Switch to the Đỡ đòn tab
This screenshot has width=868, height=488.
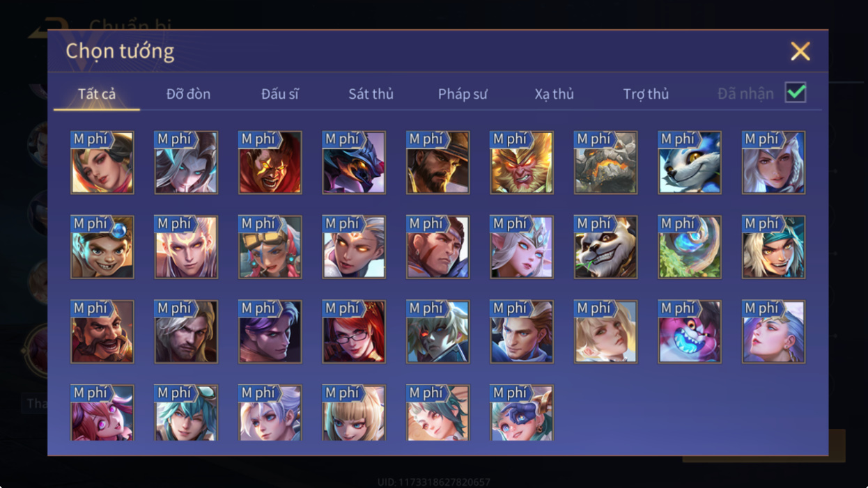(x=188, y=94)
